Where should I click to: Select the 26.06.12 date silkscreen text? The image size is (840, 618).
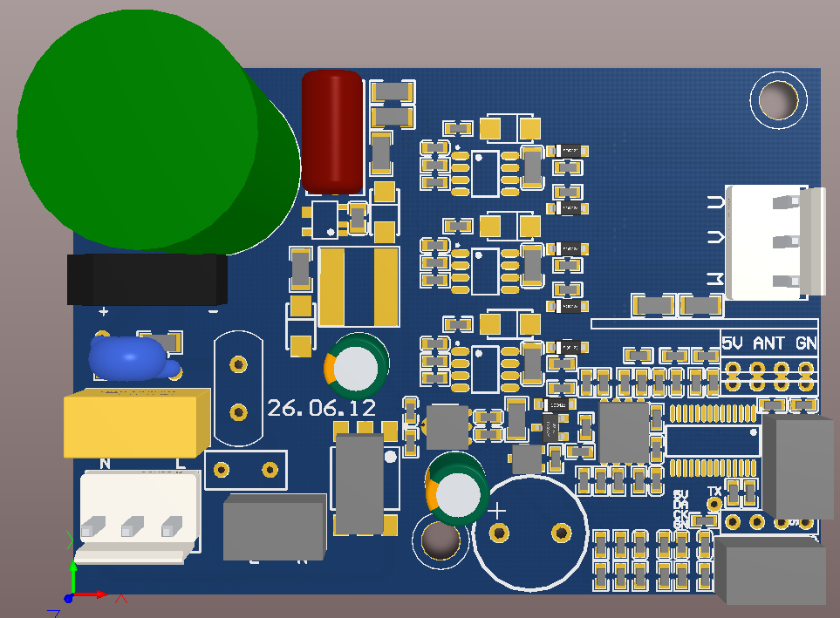[x=321, y=409]
